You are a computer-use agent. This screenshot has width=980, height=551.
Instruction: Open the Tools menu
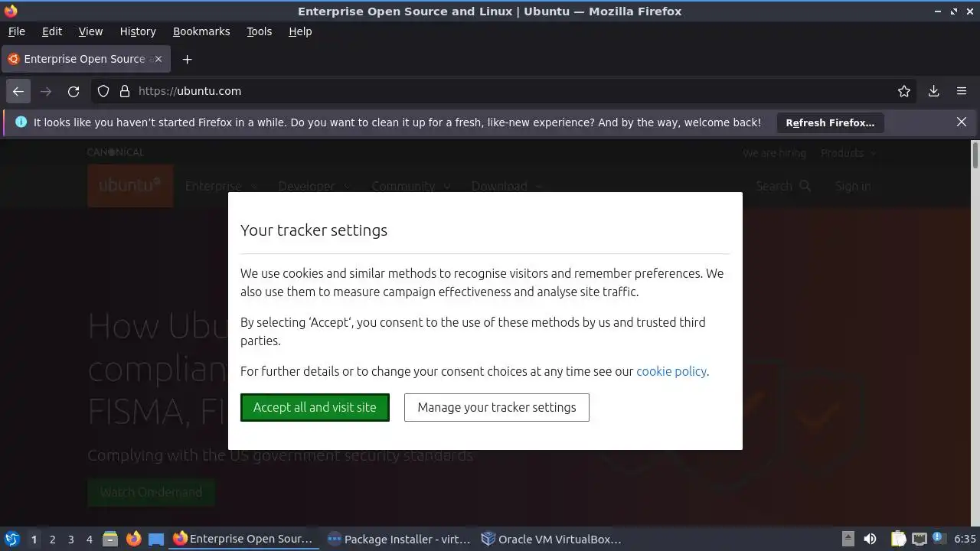259,31
